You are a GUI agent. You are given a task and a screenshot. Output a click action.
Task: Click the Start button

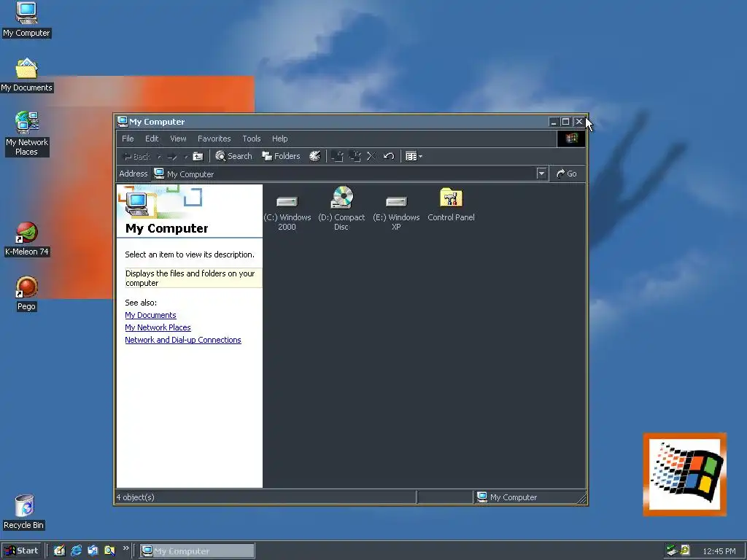[21, 551]
